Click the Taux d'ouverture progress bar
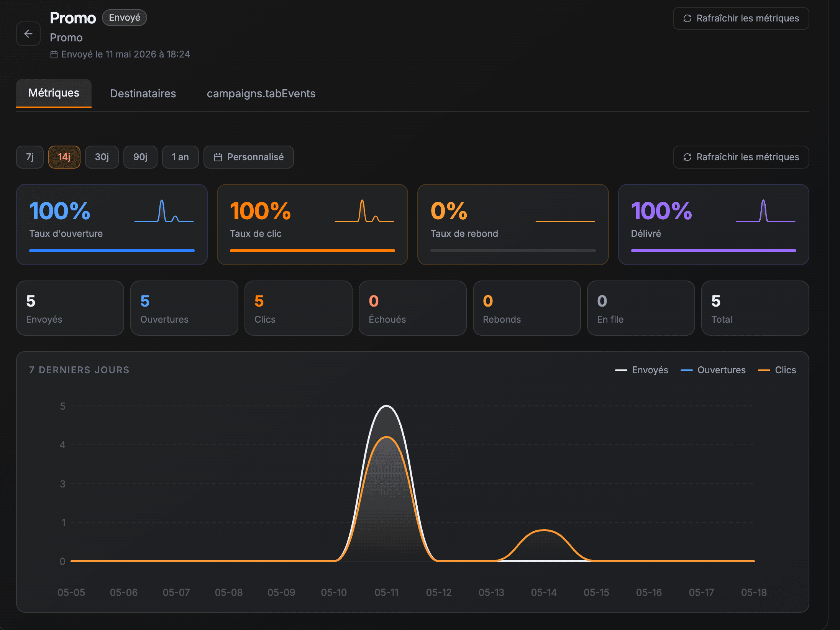Image resolution: width=840 pixels, height=630 pixels. click(x=112, y=251)
